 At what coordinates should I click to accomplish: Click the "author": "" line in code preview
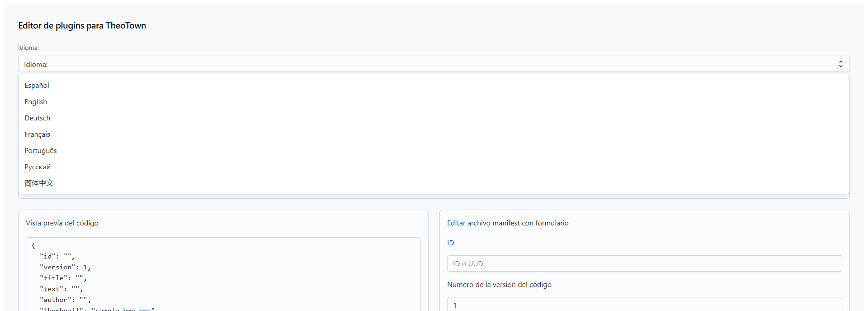pos(65,300)
